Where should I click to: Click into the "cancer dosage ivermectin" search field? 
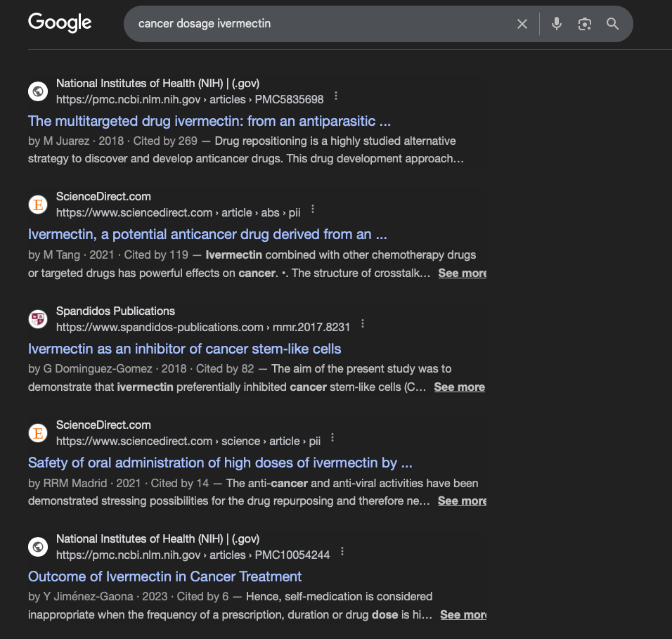point(316,24)
